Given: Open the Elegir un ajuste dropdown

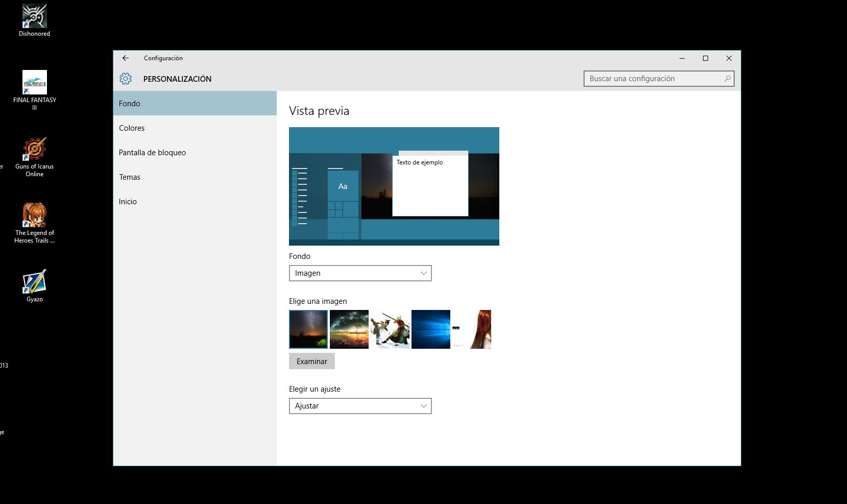Looking at the screenshot, I should (x=360, y=406).
